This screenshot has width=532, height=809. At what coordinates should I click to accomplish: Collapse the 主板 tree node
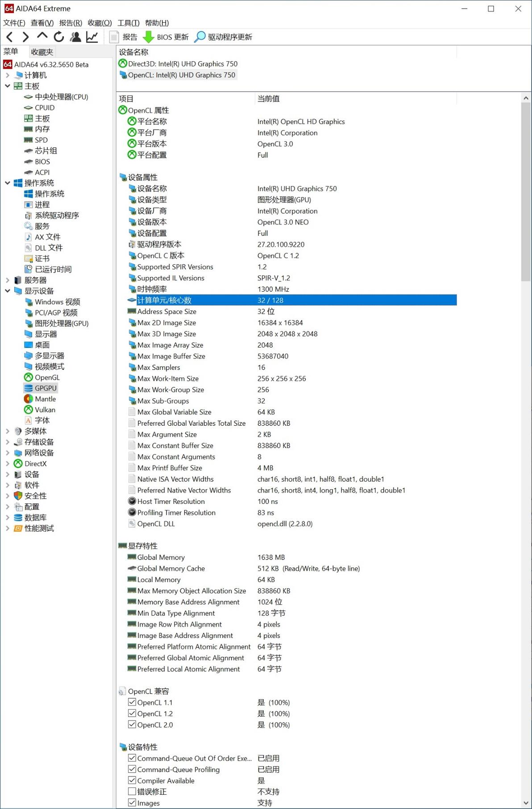[x=8, y=86]
